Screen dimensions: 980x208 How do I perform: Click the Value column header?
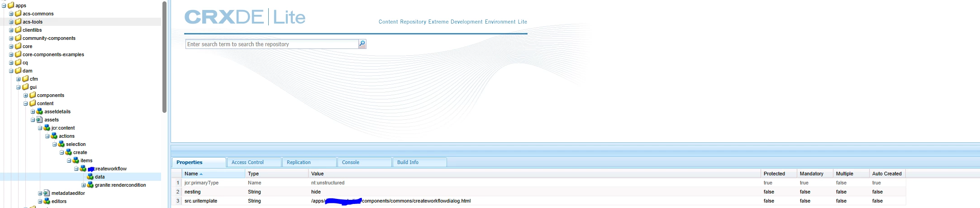click(x=534, y=174)
